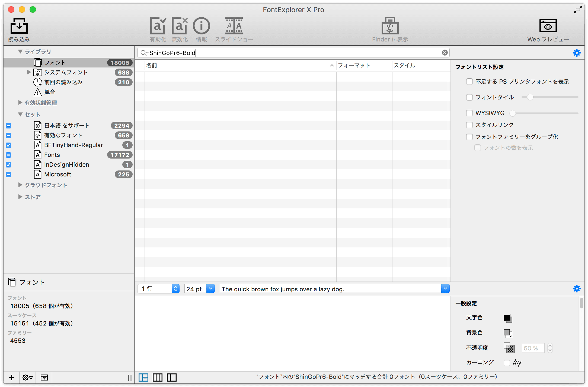Switch to the three-column view layout
This screenshot has width=588, height=387.
pyautogui.click(x=158, y=377)
